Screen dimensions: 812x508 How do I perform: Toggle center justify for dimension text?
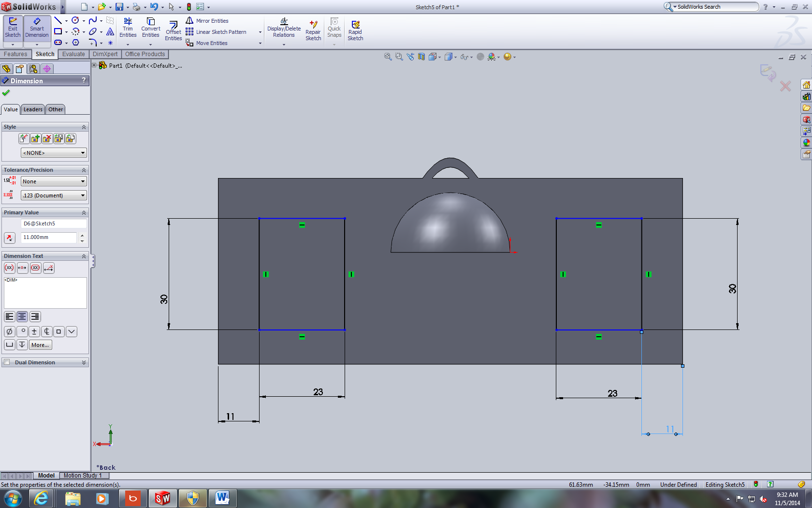click(22, 316)
